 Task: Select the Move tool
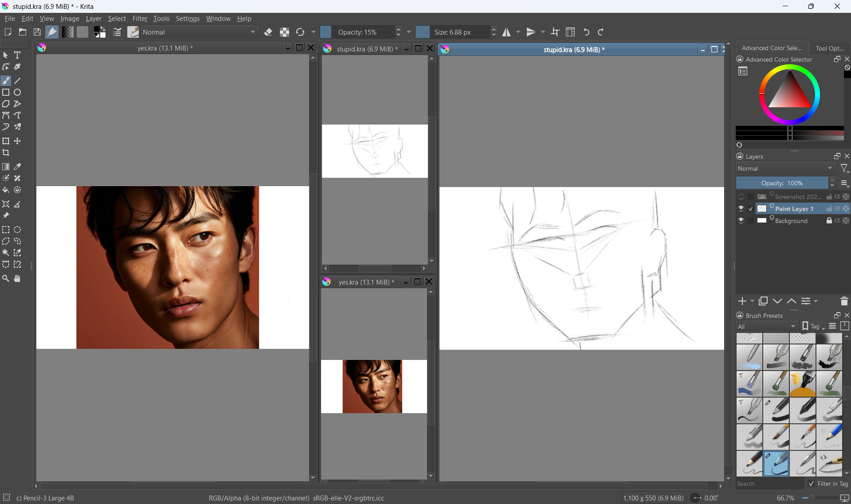[17, 141]
